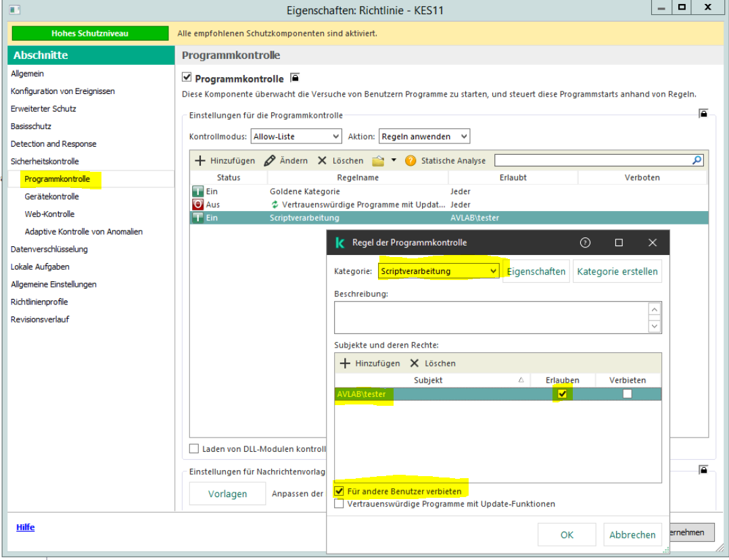Viewport: 729px width, 560px height.
Task: Click the green Hohes Schutzniveau button
Action: click(x=90, y=34)
